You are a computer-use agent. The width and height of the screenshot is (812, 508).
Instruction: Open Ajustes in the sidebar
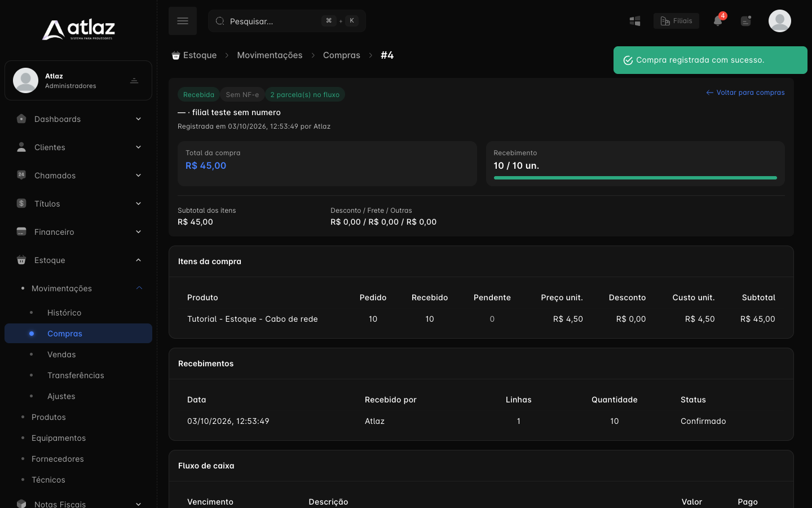pos(61,396)
